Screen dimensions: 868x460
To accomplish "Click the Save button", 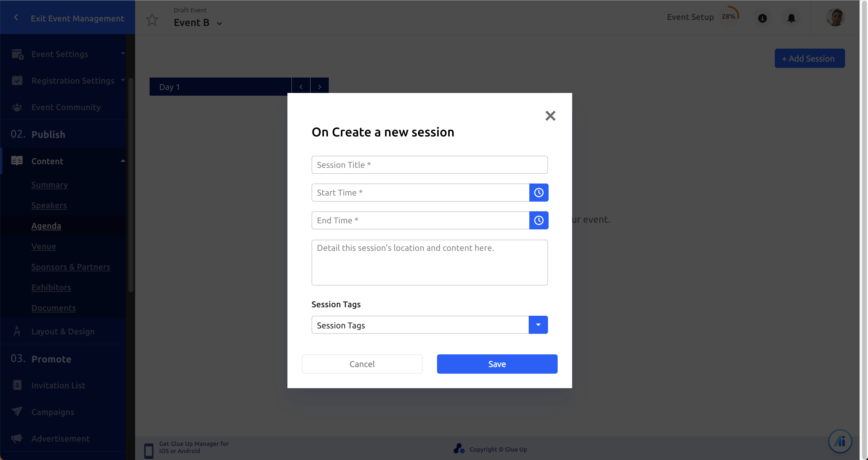I will click(x=497, y=364).
